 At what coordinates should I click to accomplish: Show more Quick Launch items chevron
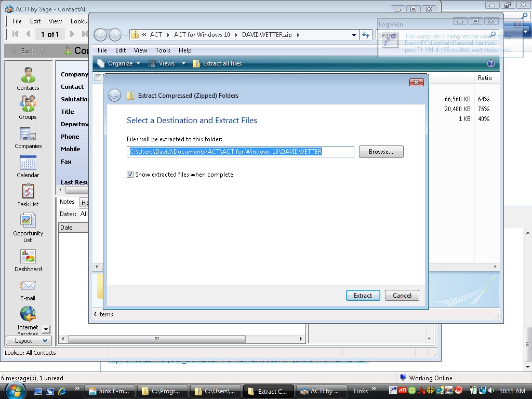coord(77,389)
